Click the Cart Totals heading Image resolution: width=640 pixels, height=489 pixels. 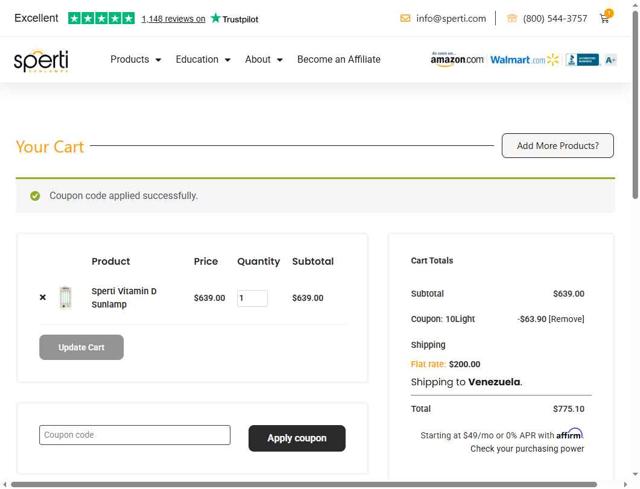click(432, 260)
